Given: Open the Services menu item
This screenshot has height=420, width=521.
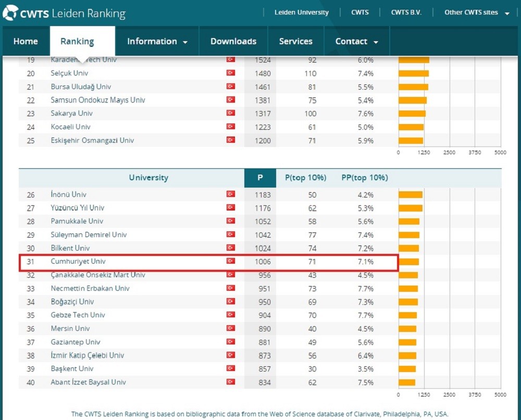Looking at the screenshot, I should point(296,42).
